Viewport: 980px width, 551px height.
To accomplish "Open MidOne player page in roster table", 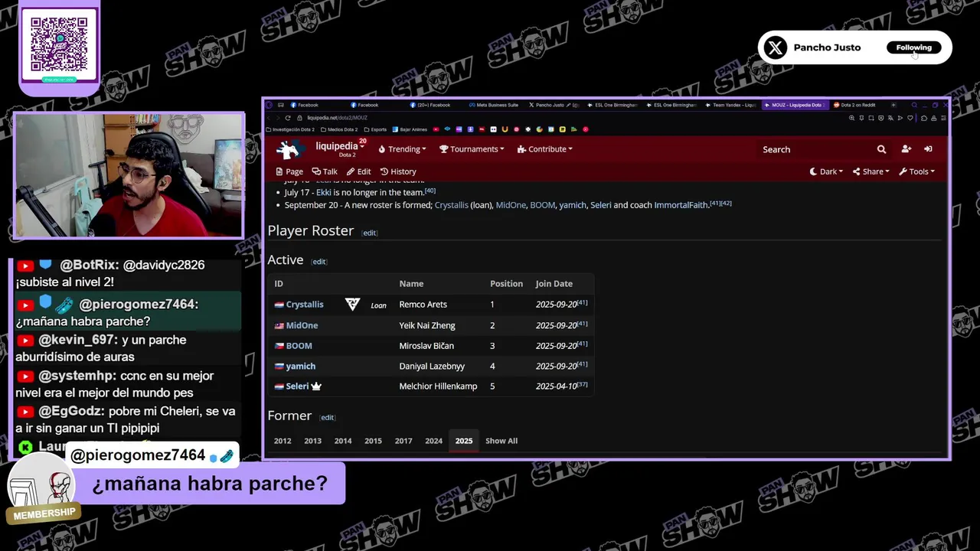I will click(x=302, y=325).
